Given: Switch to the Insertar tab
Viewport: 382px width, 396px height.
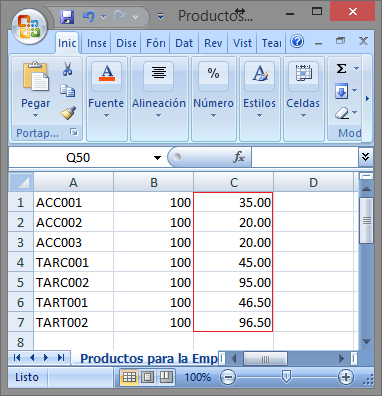Looking at the screenshot, I should point(97,43).
